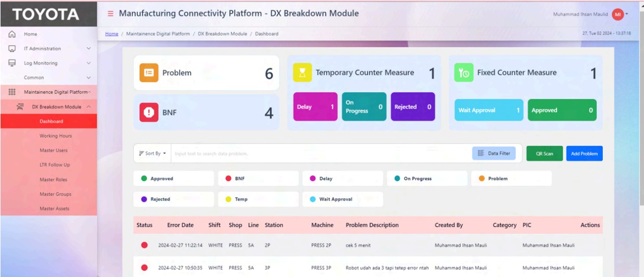The height and width of the screenshot is (277, 644).
Task: Click the green Fixed Counter Measure icon
Action: (463, 72)
